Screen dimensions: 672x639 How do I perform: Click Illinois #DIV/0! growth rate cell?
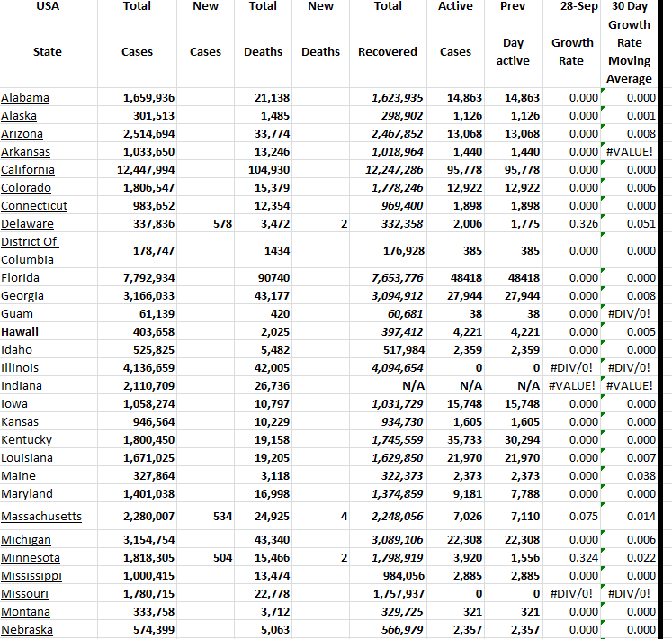coord(570,367)
